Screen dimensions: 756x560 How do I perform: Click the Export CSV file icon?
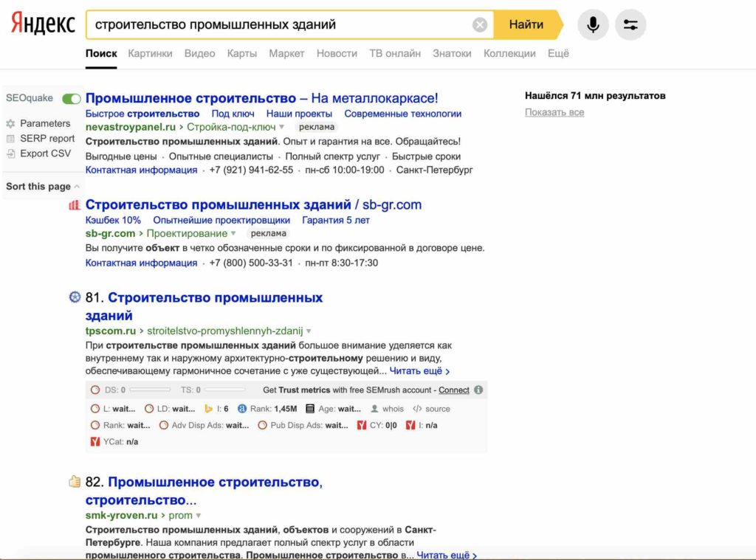coord(10,153)
